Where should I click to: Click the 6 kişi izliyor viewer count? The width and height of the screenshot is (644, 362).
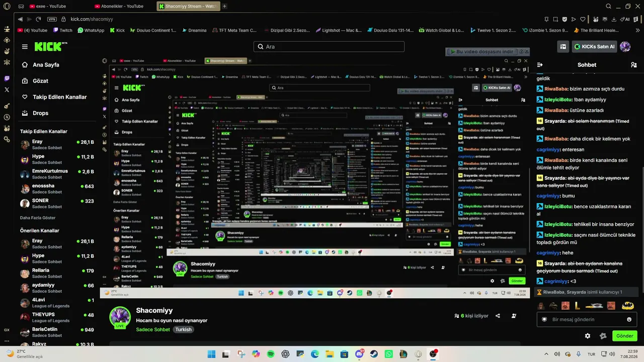click(x=471, y=316)
